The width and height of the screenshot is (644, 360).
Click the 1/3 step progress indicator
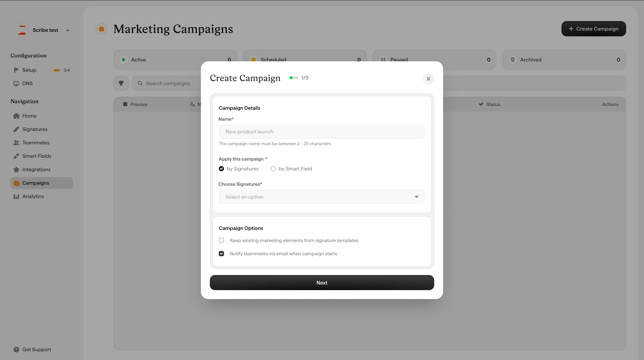pos(299,78)
